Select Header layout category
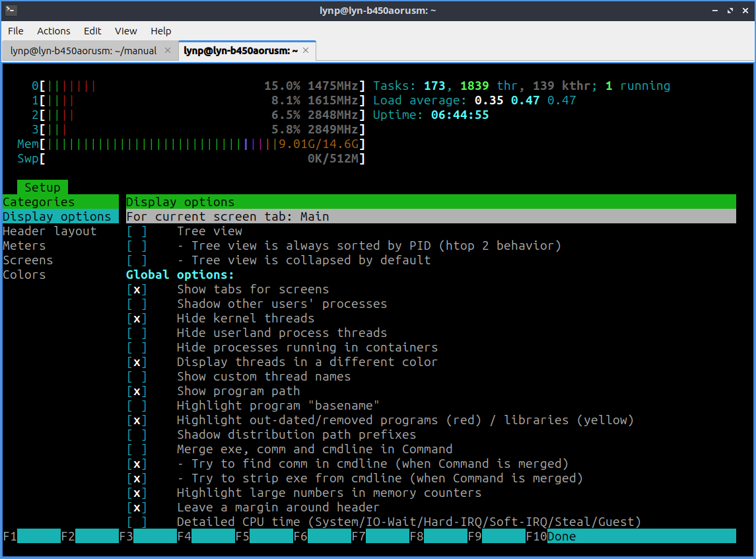Image resolution: width=756 pixels, height=559 pixels. 50,231
